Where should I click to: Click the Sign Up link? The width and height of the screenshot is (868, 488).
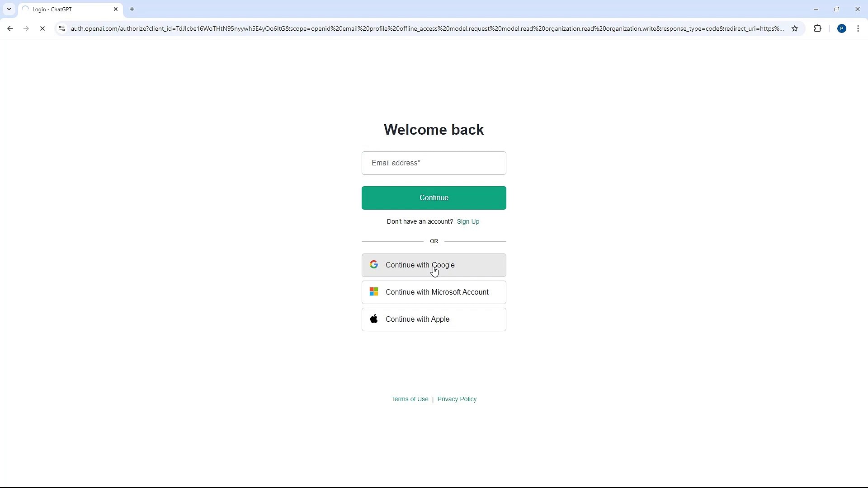click(468, 221)
